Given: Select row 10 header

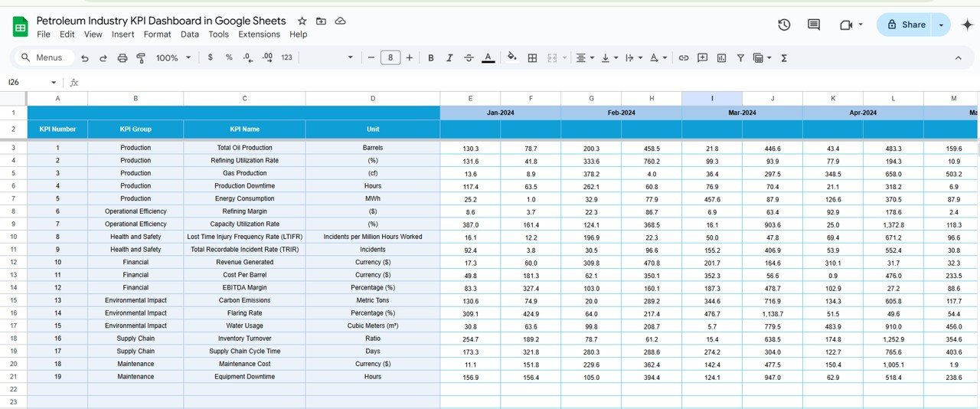Looking at the screenshot, I should click(x=13, y=237).
